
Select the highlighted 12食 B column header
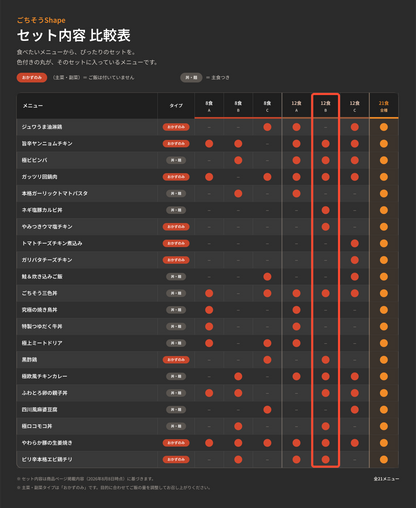(x=326, y=106)
